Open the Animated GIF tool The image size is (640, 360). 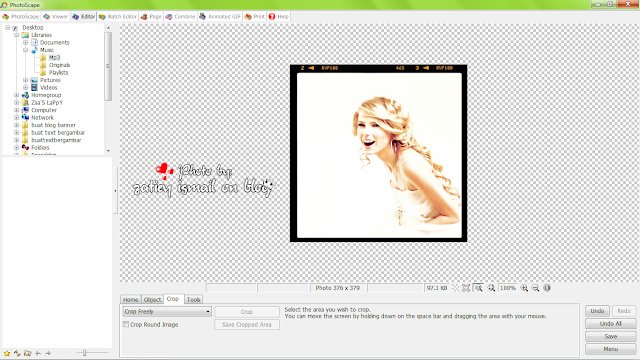pyautogui.click(x=220, y=17)
